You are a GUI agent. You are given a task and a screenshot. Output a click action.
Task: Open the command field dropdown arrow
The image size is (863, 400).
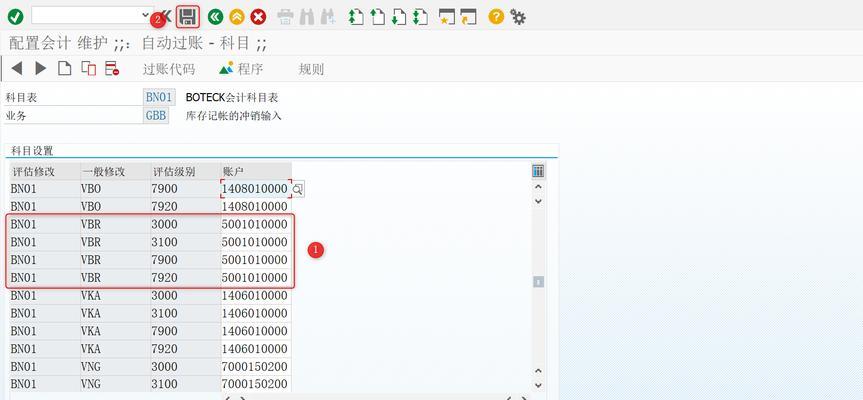(x=145, y=15)
